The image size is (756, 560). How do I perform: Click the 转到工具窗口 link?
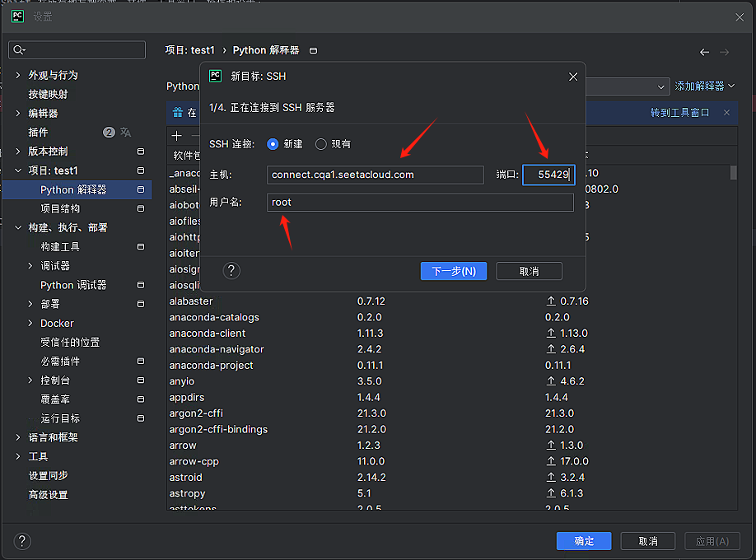(x=679, y=112)
